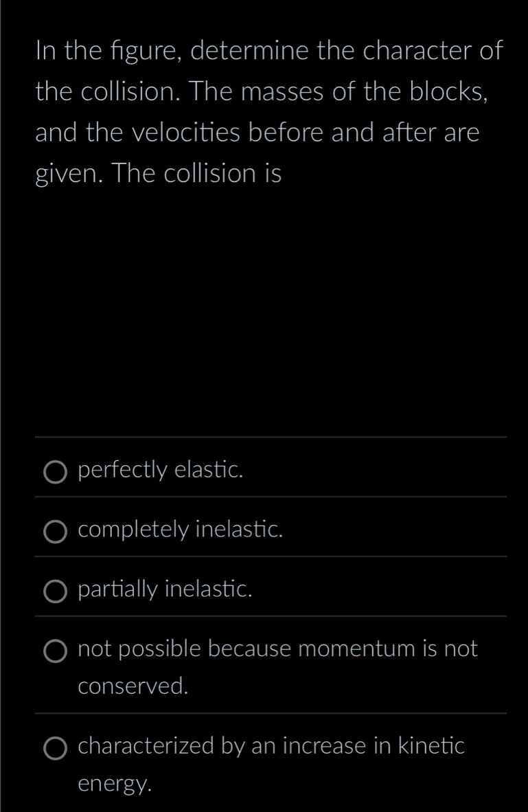Click the word "energy." in last answer
Image resolution: width=528 pixels, height=812 pixels.
115,784
